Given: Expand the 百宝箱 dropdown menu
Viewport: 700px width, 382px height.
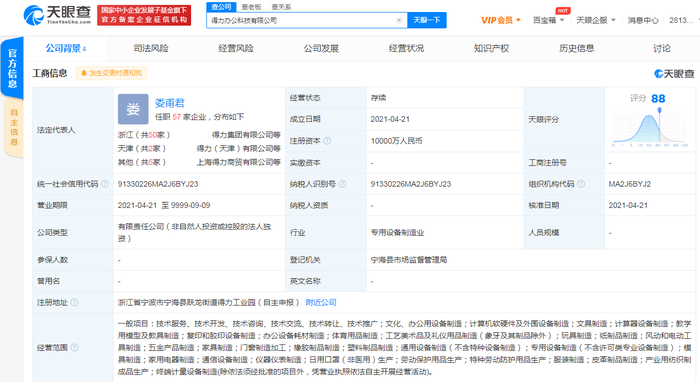Looking at the screenshot, I should pos(549,20).
